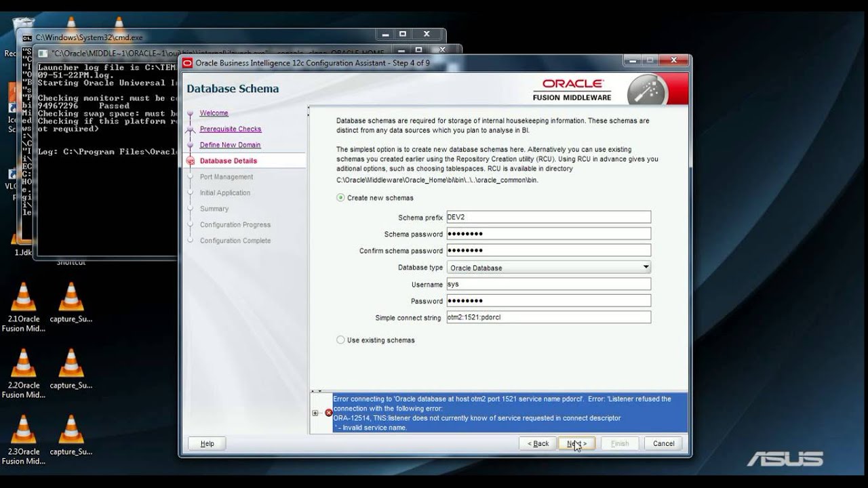Viewport: 868px width, 488px height.
Task: Click the Password field below Username
Action: click(549, 301)
